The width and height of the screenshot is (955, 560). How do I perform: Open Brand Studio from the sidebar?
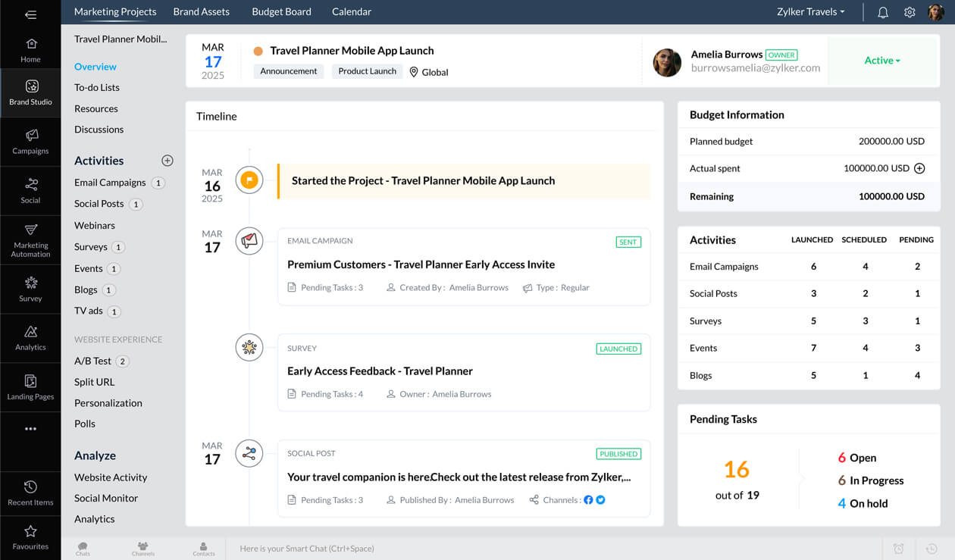pyautogui.click(x=30, y=92)
